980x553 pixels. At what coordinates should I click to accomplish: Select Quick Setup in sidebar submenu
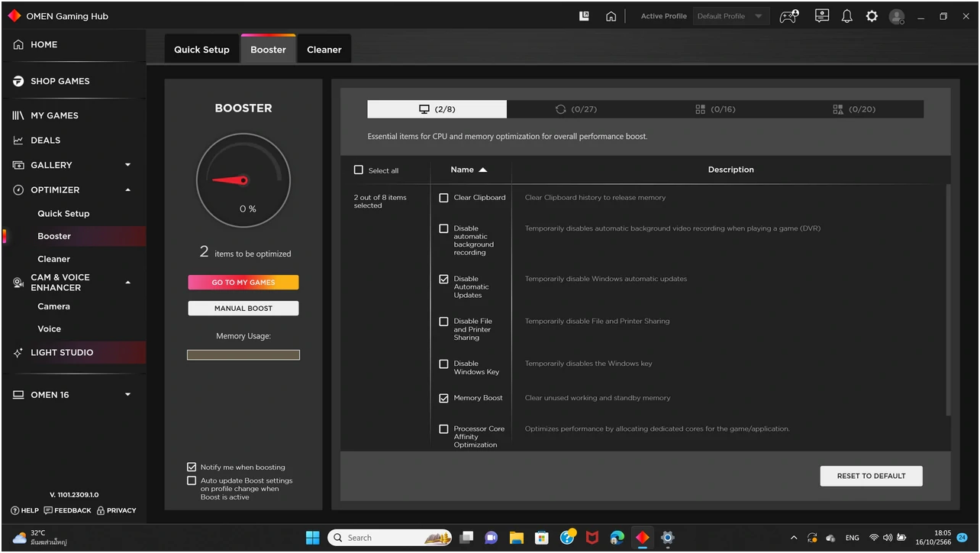pos(63,214)
